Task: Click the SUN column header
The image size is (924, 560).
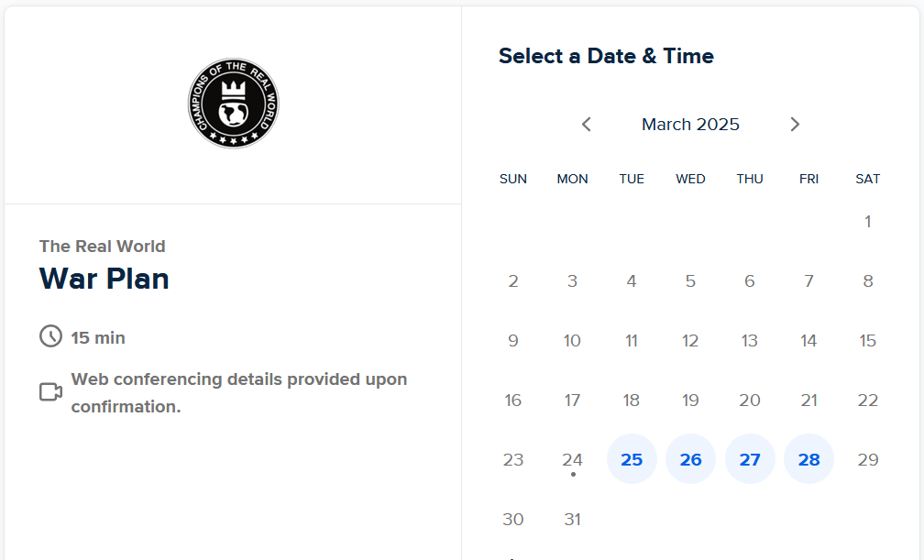Action: [x=513, y=179]
